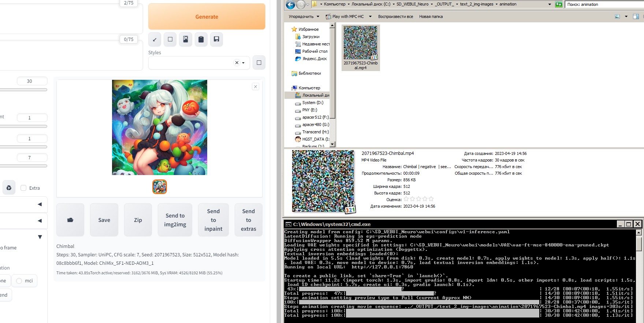This screenshot has width=644, height=323.
Task: Clear the Styles selection with the X icon
Action: pos(237,63)
